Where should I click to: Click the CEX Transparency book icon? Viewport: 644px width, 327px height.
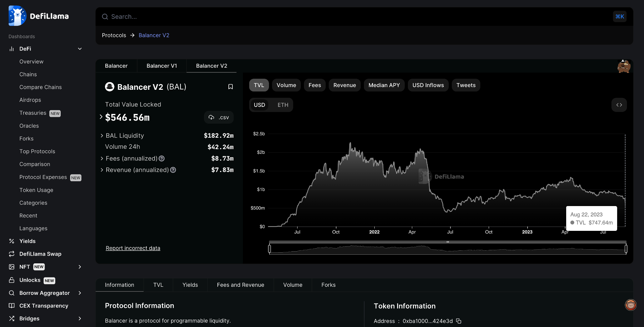pyautogui.click(x=12, y=306)
